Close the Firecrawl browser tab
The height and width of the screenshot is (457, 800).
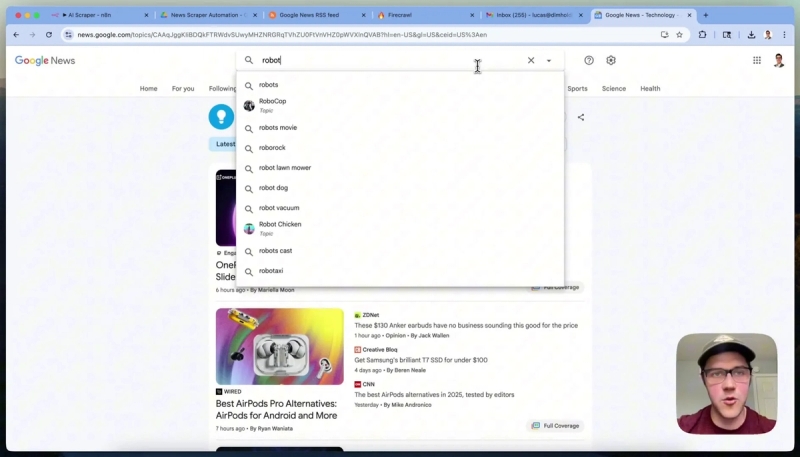[472, 15]
